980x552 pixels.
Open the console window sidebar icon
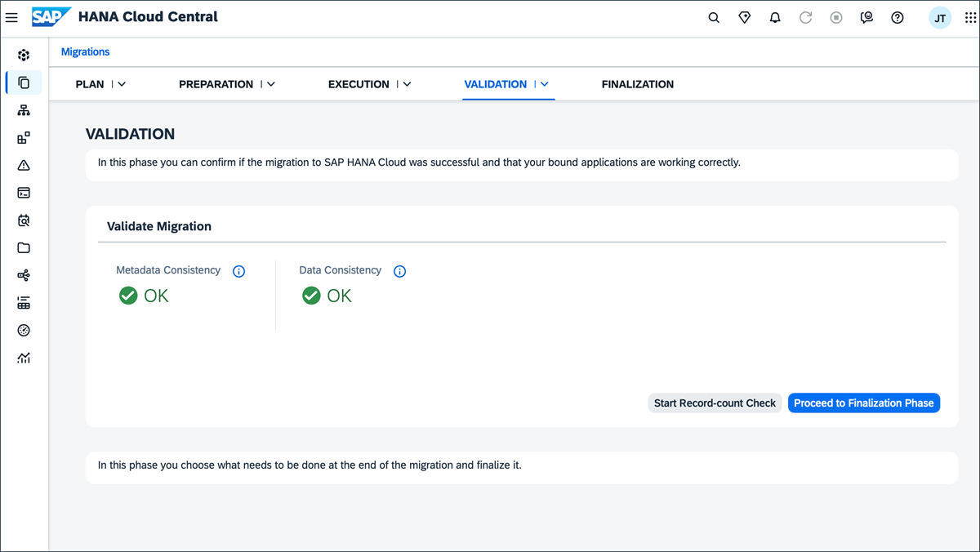point(24,193)
